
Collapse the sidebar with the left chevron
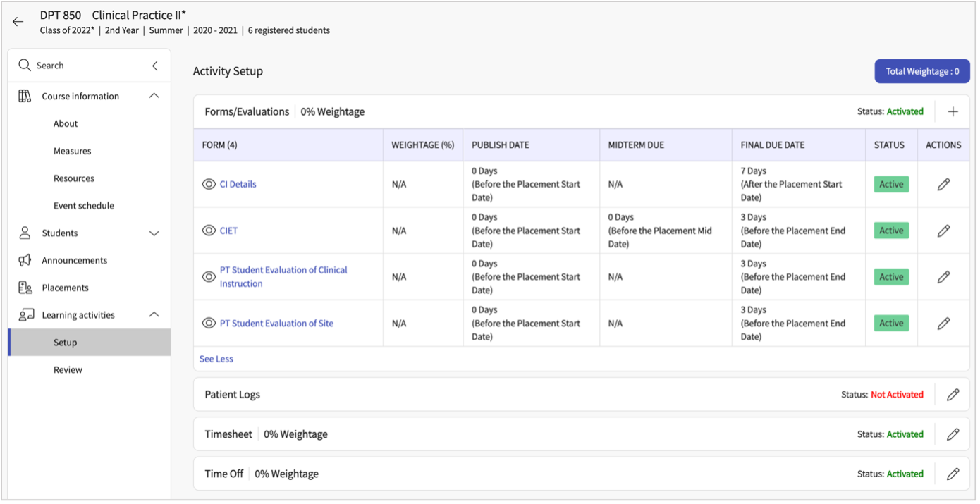pyautogui.click(x=155, y=66)
